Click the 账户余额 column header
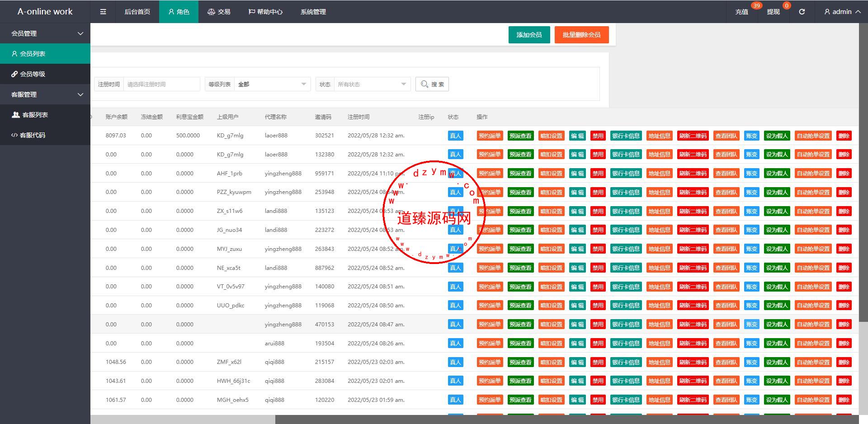This screenshot has height=424, width=868. click(x=117, y=117)
